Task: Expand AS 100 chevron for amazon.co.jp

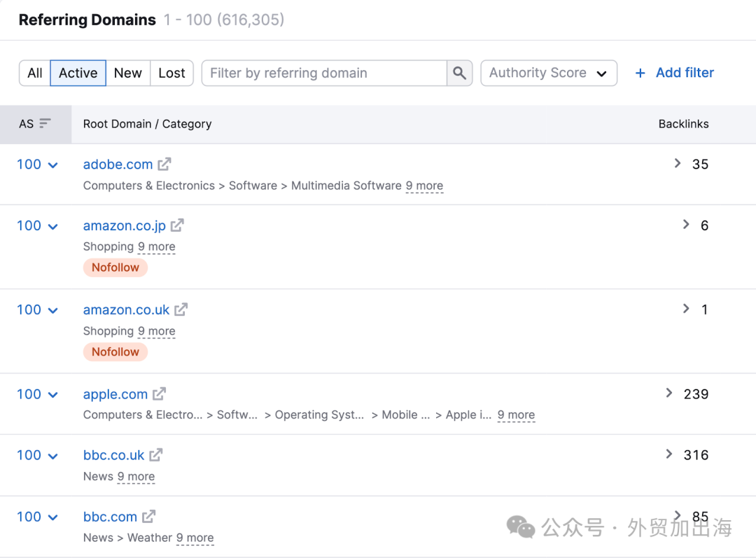Action: coord(53,226)
